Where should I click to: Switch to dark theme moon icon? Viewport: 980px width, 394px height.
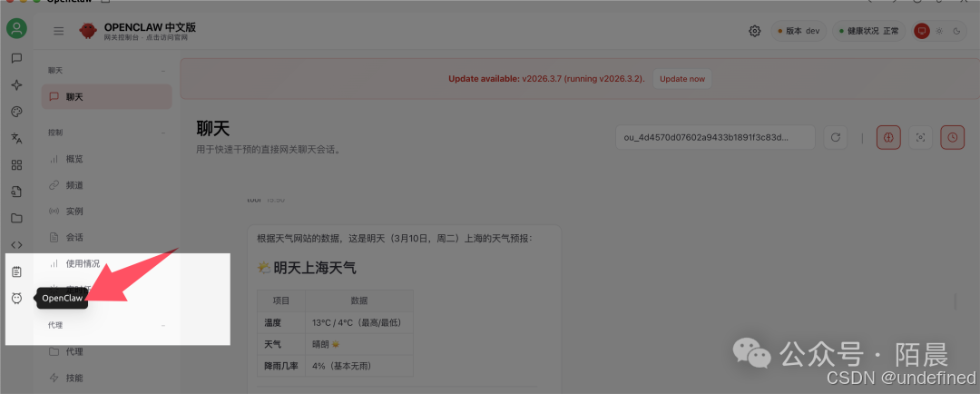(x=956, y=31)
